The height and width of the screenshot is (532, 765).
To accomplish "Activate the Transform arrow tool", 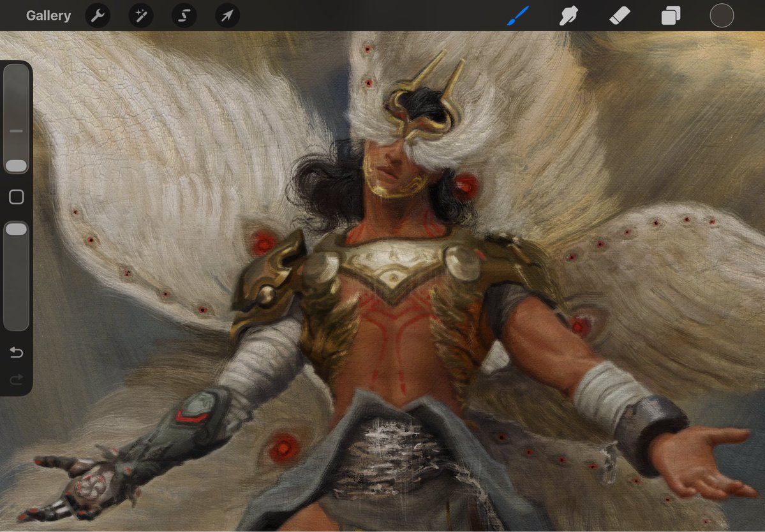I will pyautogui.click(x=227, y=15).
